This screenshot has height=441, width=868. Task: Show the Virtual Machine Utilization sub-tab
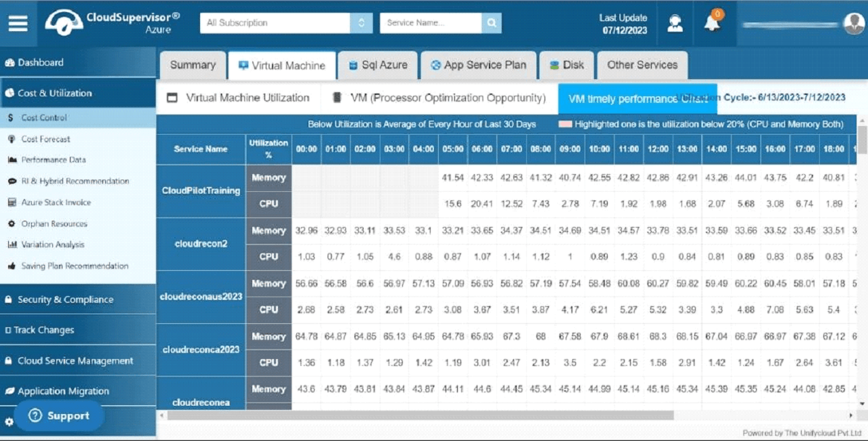click(238, 98)
